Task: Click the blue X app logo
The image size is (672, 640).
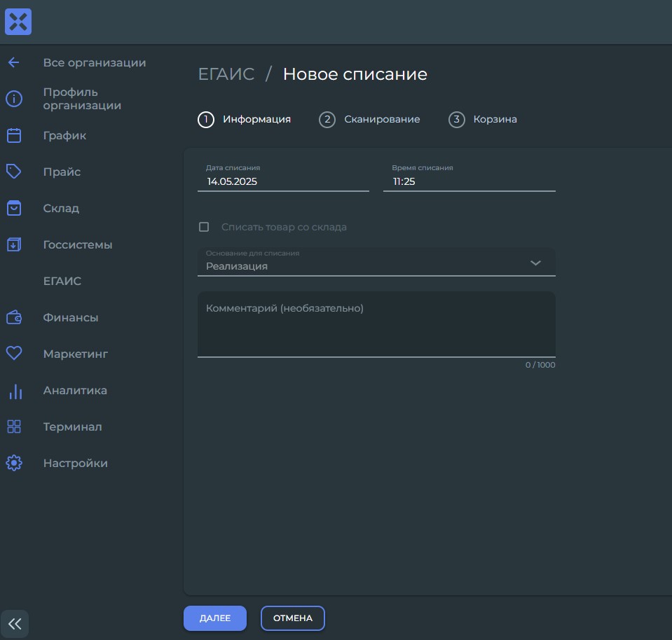Action: 18,22
